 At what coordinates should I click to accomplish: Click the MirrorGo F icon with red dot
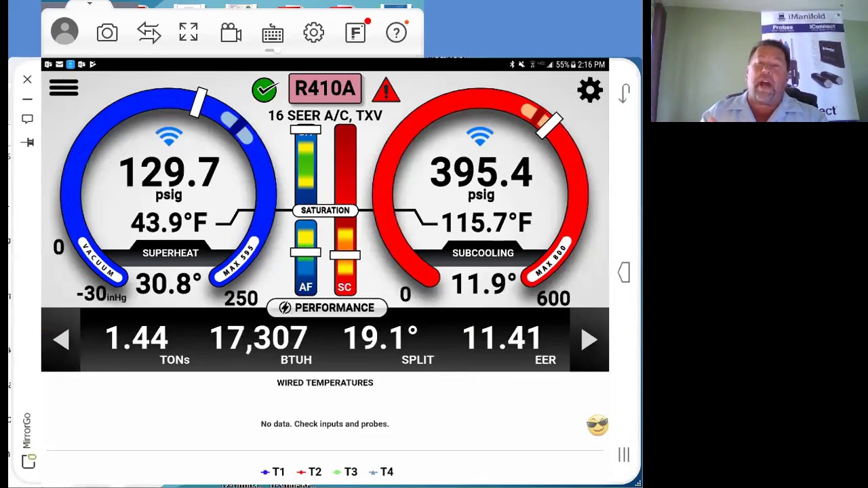pos(356,32)
